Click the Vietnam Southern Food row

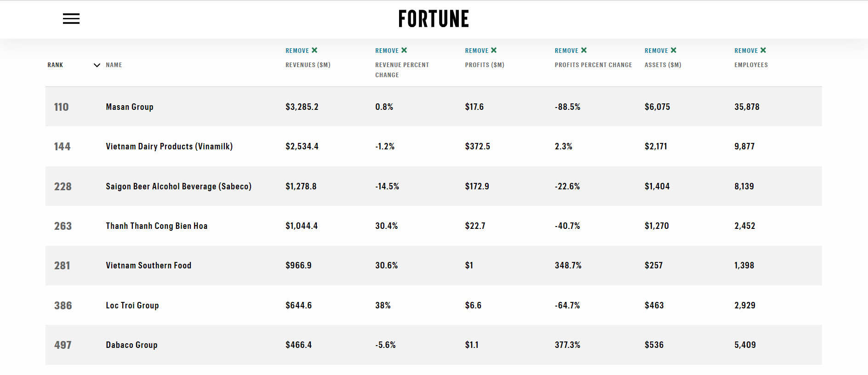click(148, 266)
